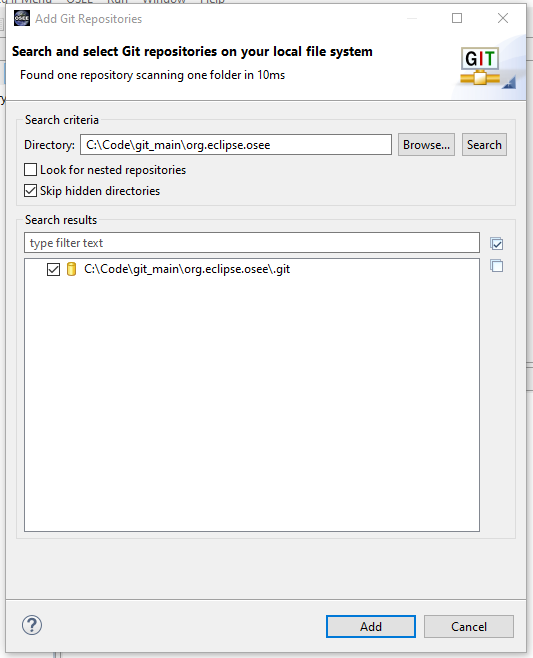This screenshot has height=658, width=533.
Task: Click the Search button
Action: click(x=484, y=145)
